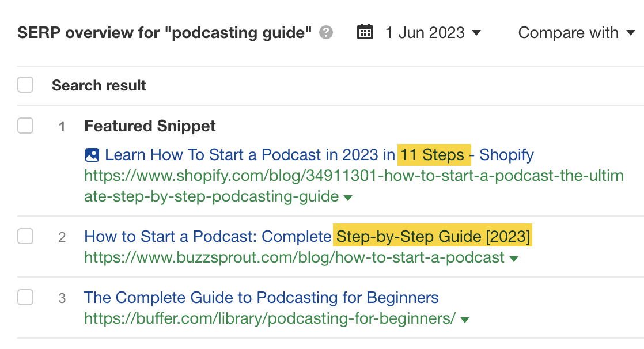Click the help icon beside the SERP overview title
Viewport: 644px width, 349px height.
click(325, 33)
